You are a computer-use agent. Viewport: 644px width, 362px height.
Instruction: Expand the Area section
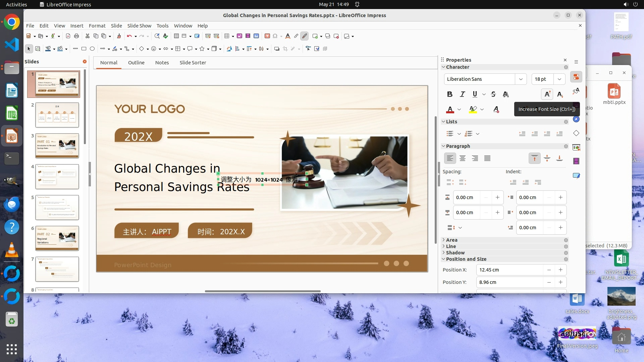[x=451, y=240]
